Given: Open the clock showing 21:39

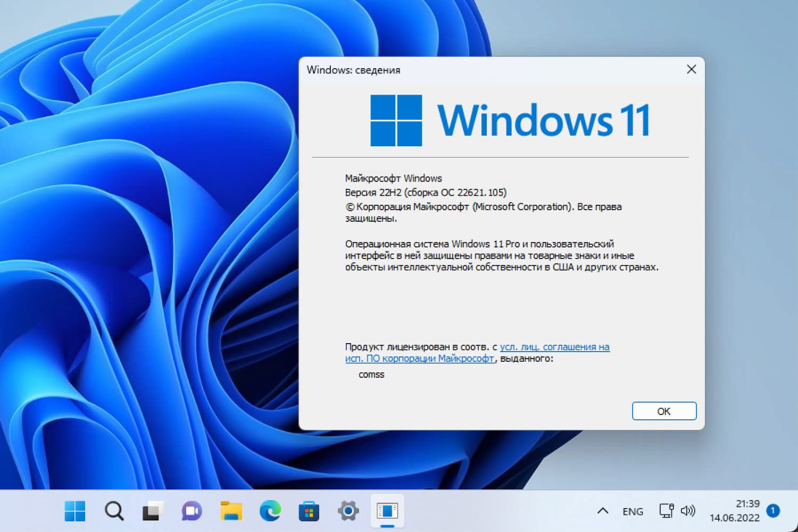Looking at the screenshot, I should (x=735, y=511).
